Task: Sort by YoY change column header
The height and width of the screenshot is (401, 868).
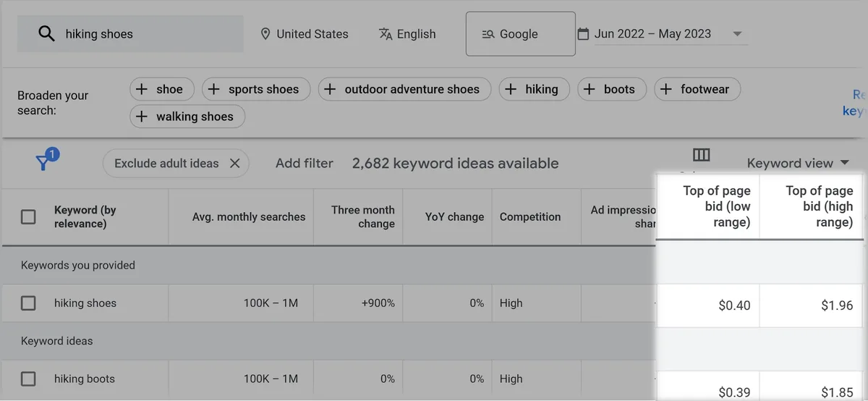Action: pos(454,216)
